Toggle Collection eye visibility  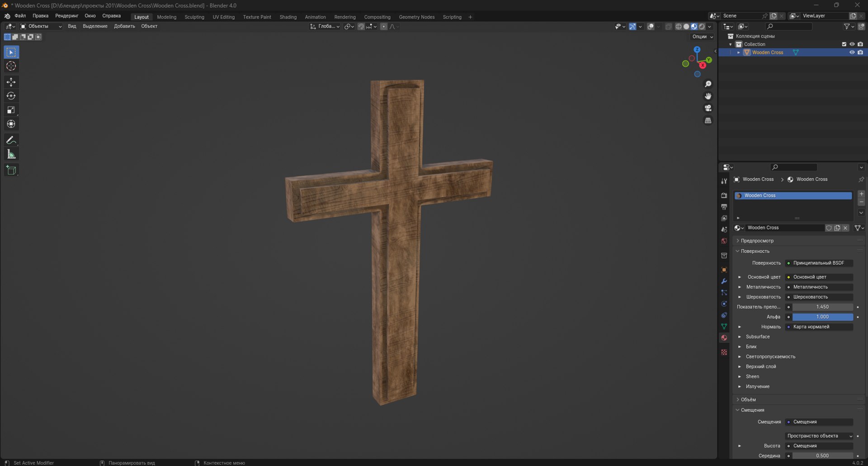point(852,44)
